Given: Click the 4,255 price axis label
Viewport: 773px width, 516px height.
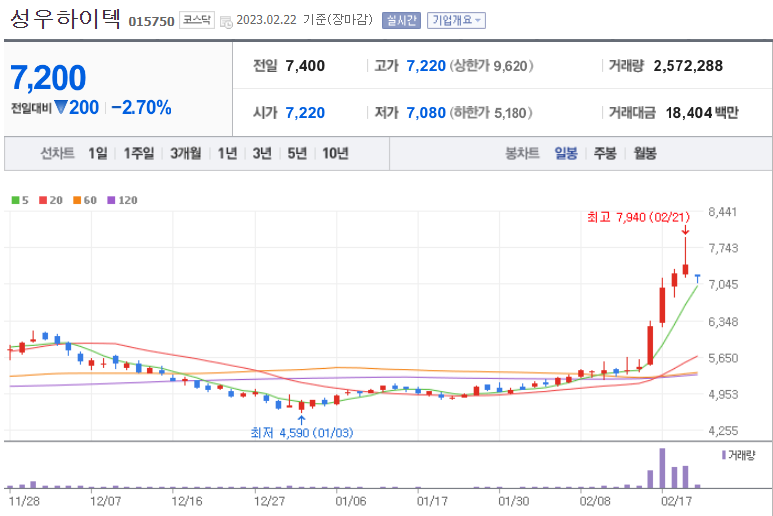Looking at the screenshot, I should 723,431.
